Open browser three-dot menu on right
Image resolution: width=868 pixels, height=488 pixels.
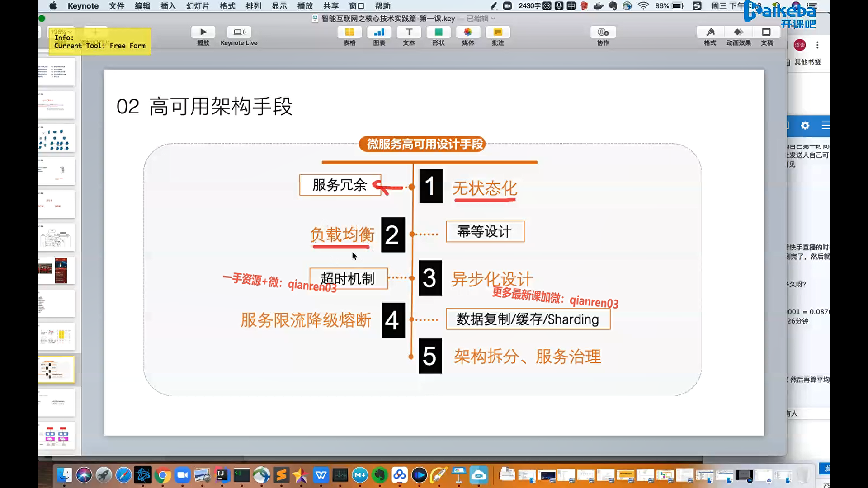(x=817, y=45)
